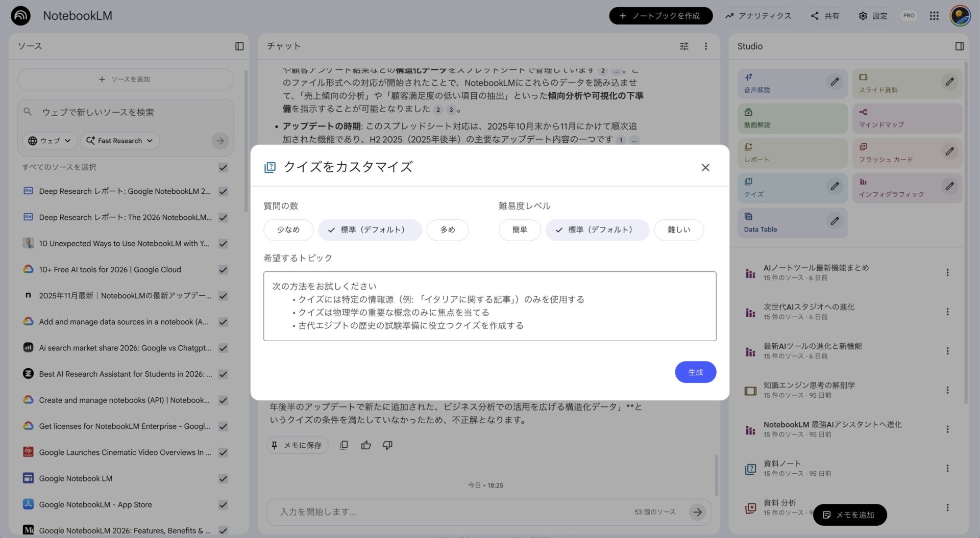
Task: Uncheck the Google Notebook LM source
Action: point(223,478)
